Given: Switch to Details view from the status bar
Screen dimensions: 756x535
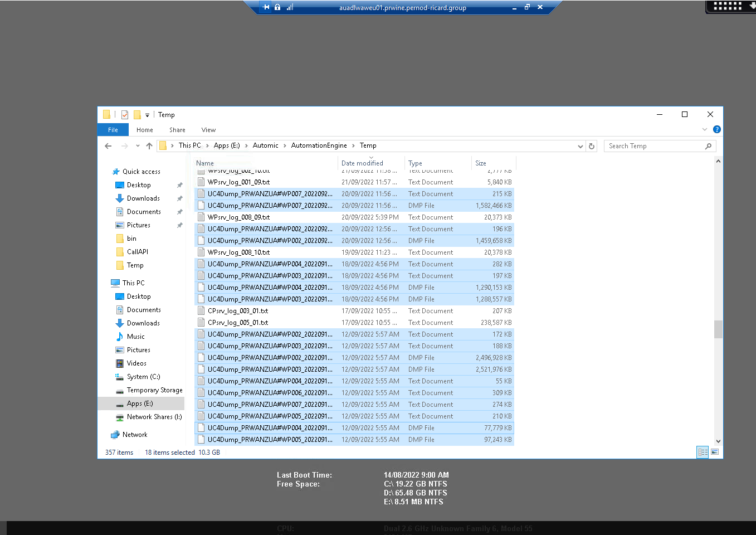Looking at the screenshot, I should click(703, 452).
